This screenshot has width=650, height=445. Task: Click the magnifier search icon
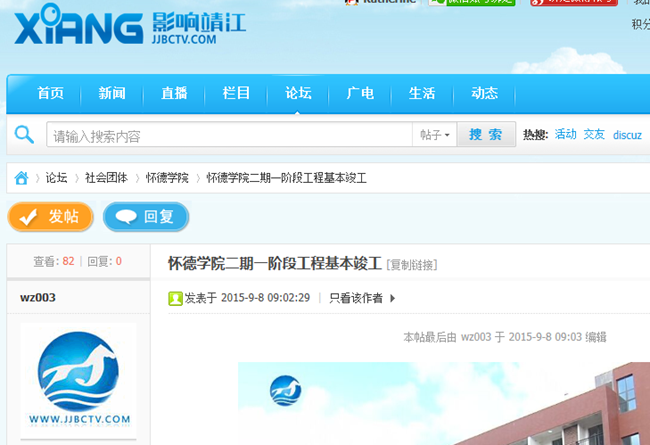pos(25,135)
